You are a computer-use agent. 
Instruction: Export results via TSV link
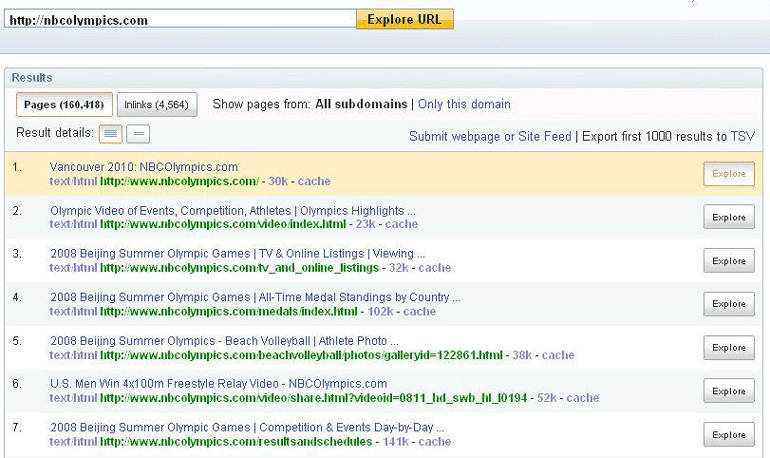[x=742, y=136]
